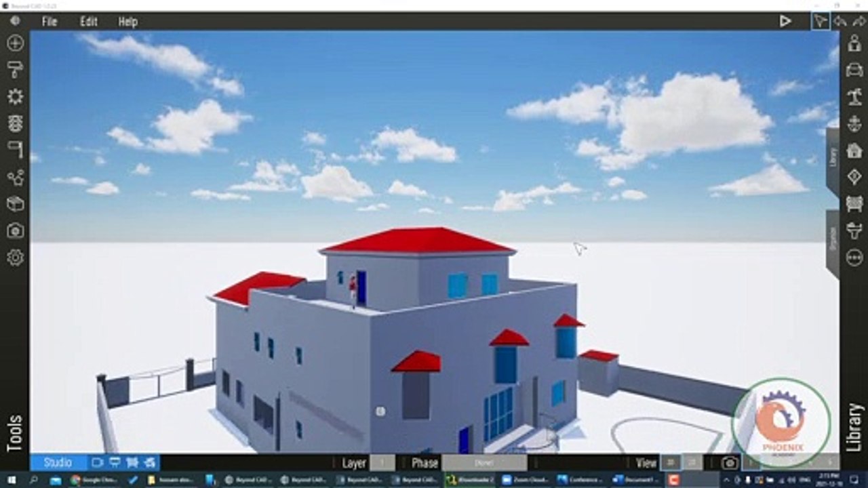Open the red Camtasia taskbar icon
The image size is (868, 488).
674,480
